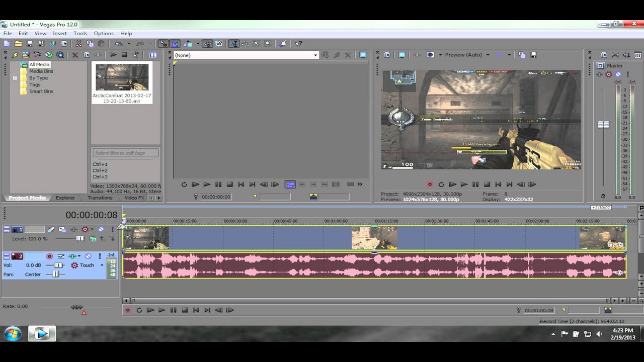Mute video track 1
The width and height of the screenshot is (644, 362).
point(101,229)
